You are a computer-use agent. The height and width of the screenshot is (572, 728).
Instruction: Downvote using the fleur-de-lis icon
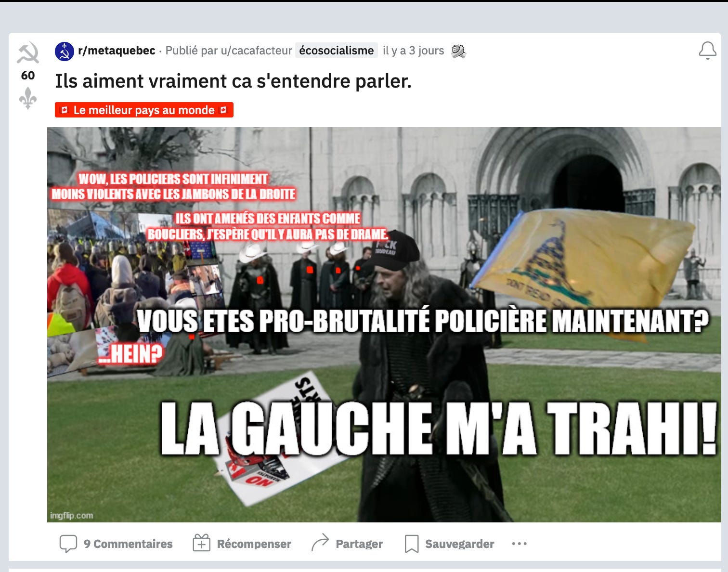(x=28, y=98)
